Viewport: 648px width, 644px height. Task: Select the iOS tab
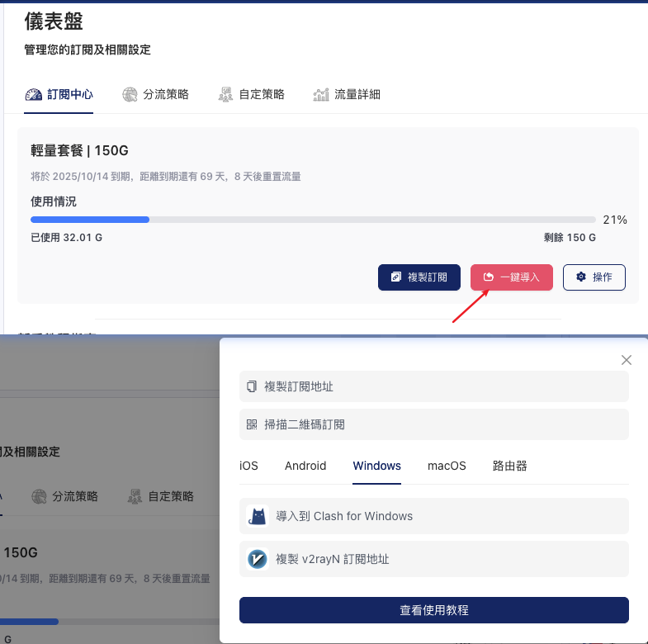[248, 466]
